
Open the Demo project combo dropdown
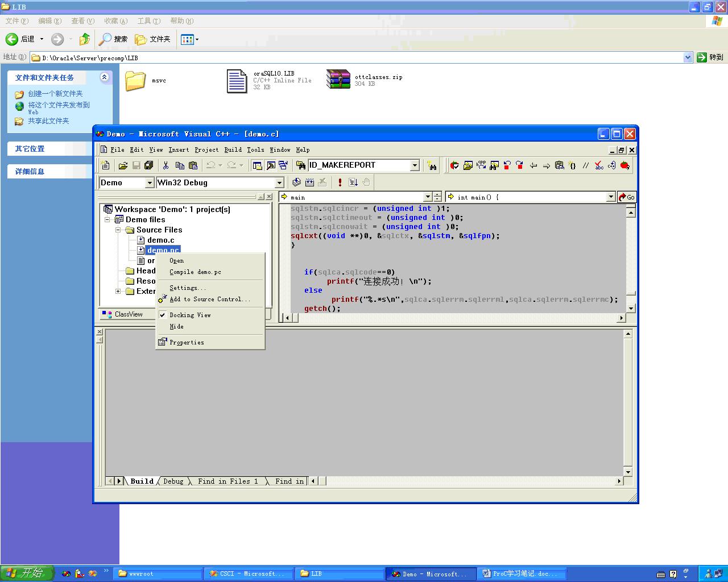[150, 182]
